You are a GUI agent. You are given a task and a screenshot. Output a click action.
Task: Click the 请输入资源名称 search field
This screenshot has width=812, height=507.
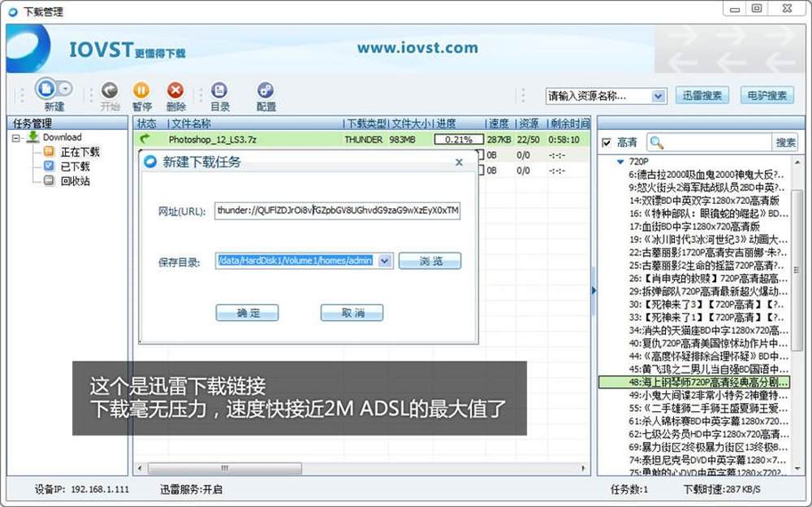click(x=598, y=97)
